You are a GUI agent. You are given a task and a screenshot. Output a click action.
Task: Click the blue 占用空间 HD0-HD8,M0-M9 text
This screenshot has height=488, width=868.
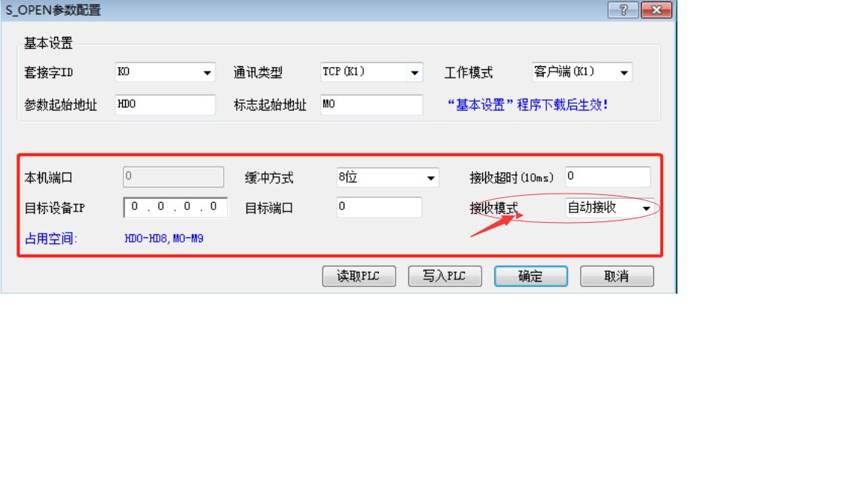(164, 239)
